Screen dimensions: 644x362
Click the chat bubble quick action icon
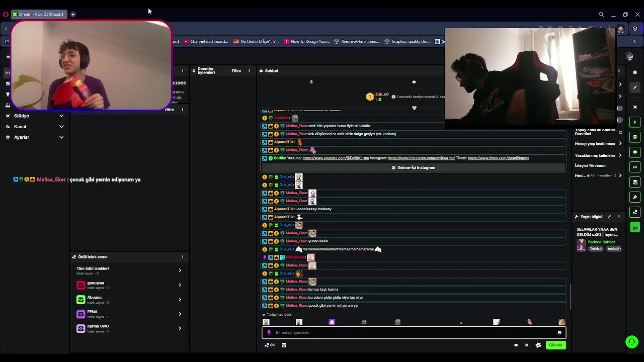point(635,152)
